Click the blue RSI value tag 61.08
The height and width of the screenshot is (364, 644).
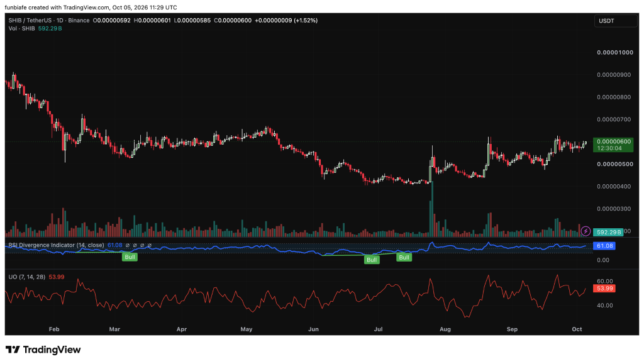[x=604, y=246]
